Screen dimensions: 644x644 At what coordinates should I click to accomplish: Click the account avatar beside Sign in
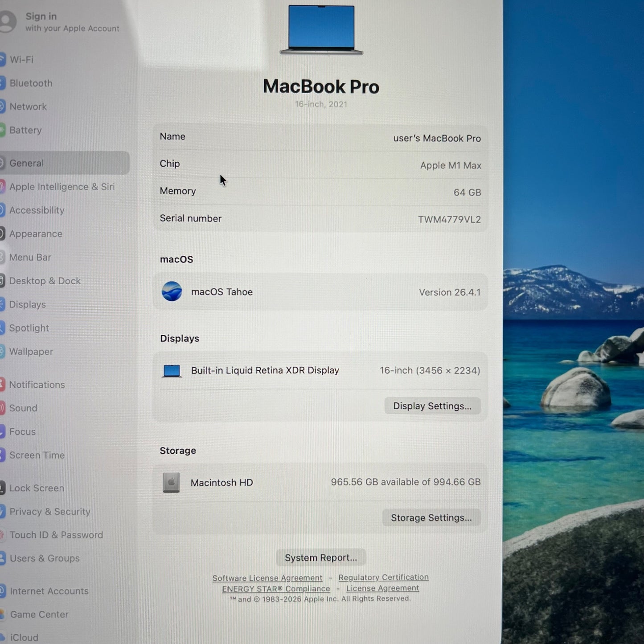coord(7,21)
